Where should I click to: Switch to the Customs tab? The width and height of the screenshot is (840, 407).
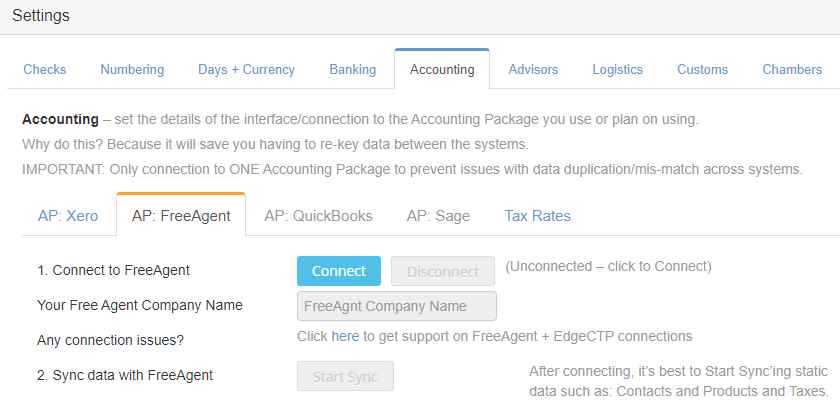(x=702, y=70)
